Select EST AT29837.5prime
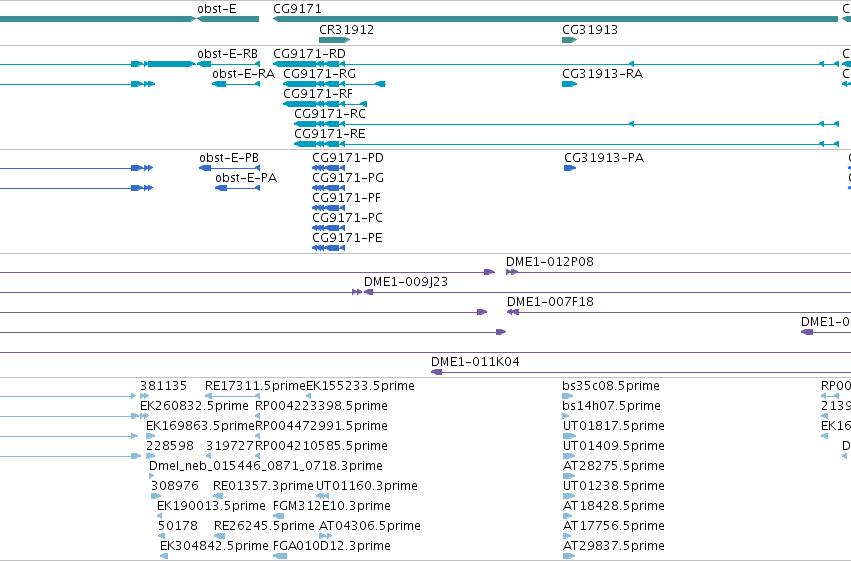 click(x=614, y=546)
